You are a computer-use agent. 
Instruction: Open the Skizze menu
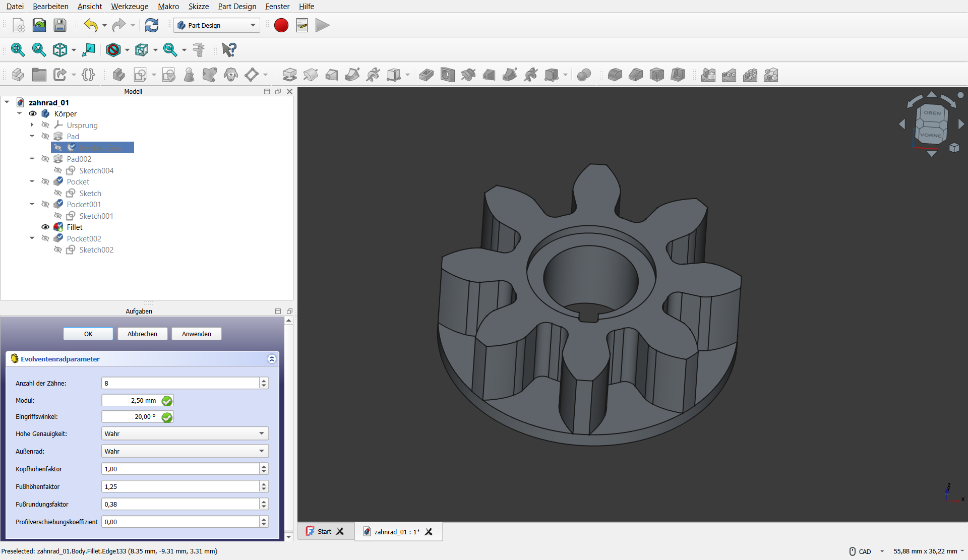tap(199, 7)
